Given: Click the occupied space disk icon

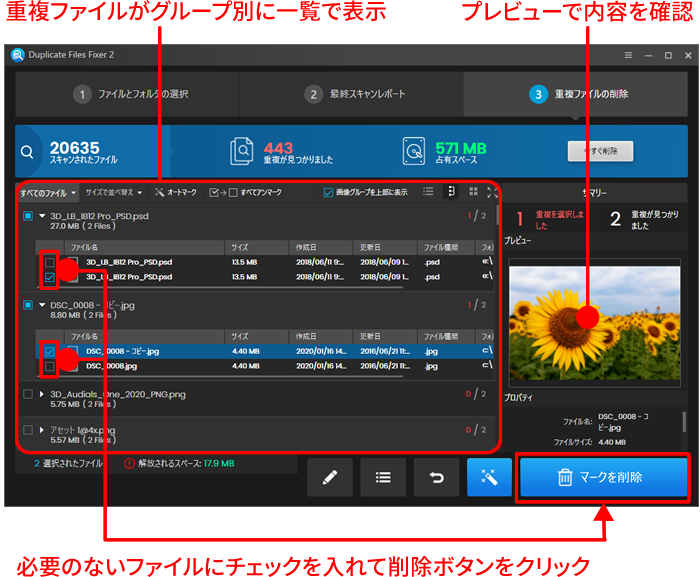Looking at the screenshot, I should pos(414,151).
